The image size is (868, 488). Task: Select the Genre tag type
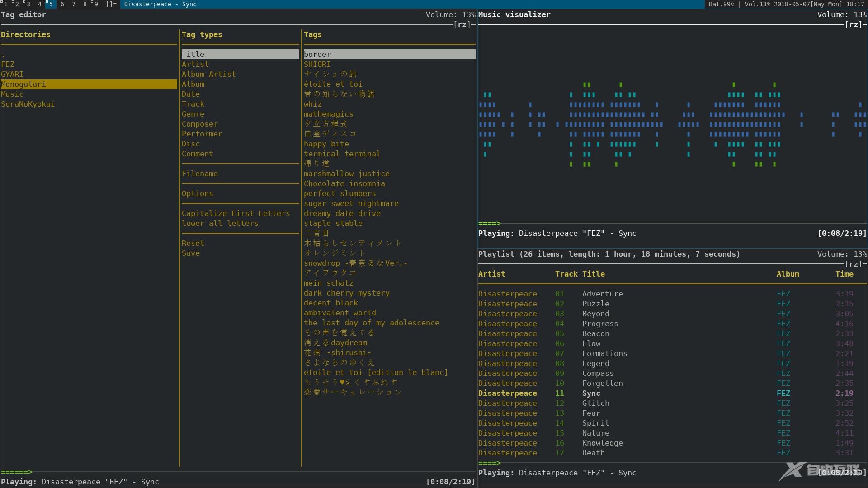click(x=241, y=114)
